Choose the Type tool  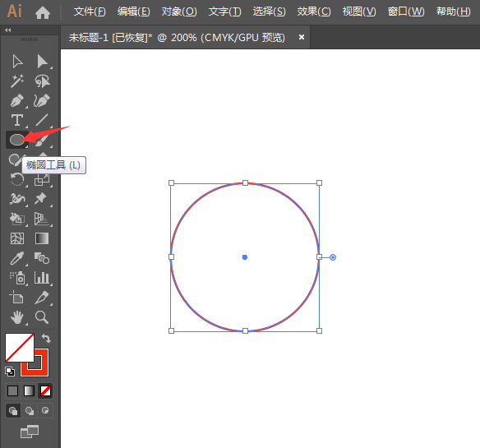pos(17,120)
